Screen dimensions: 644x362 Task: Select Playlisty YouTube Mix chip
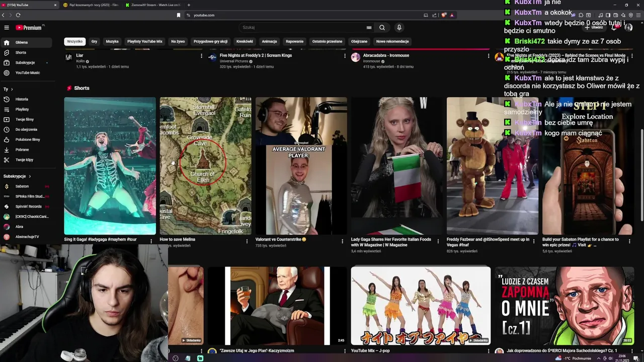tap(145, 41)
